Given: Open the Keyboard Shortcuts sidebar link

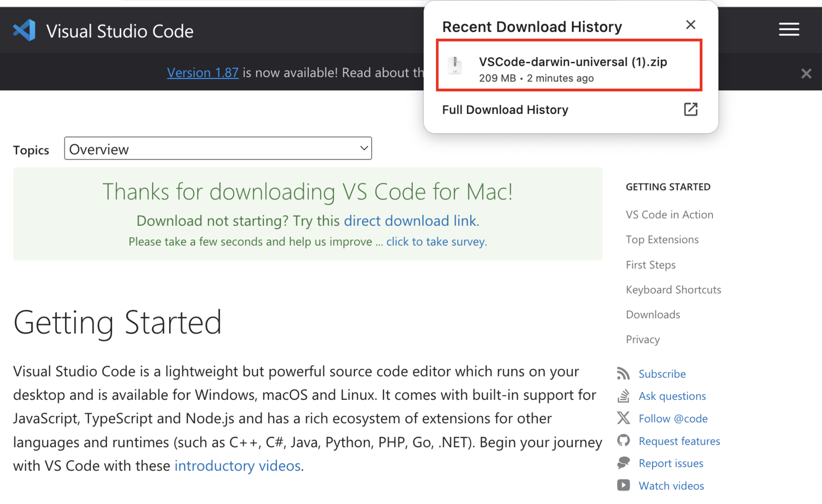Looking at the screenshot, I should (x=673, y=289).
